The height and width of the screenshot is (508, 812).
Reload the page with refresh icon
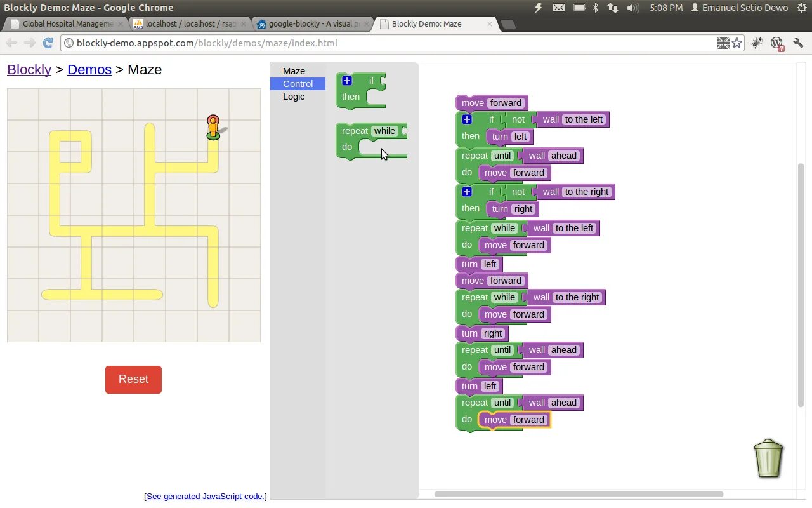coord(48,43)
